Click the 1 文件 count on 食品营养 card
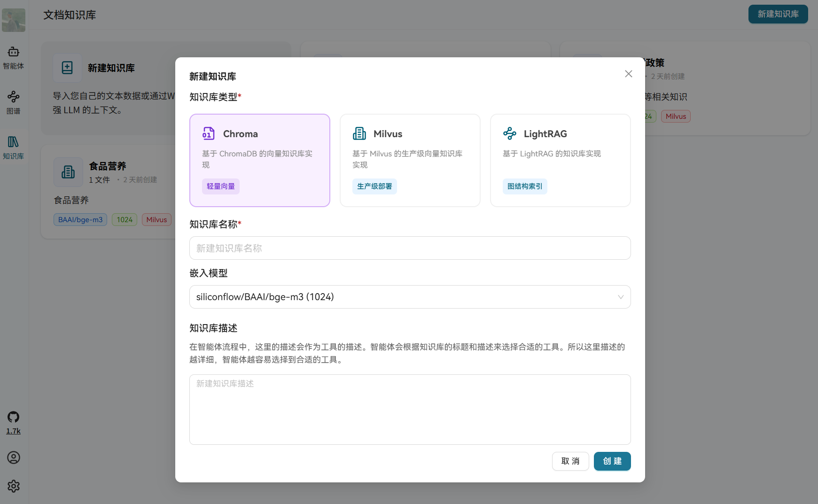This screenshot has width=818, height=504. tap(99, 180)
